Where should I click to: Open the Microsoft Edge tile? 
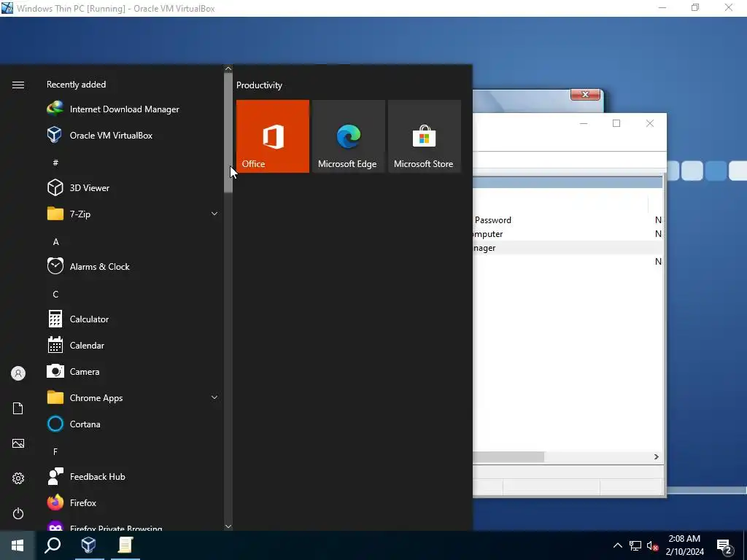pyautogui.click(x=348, y=136)
